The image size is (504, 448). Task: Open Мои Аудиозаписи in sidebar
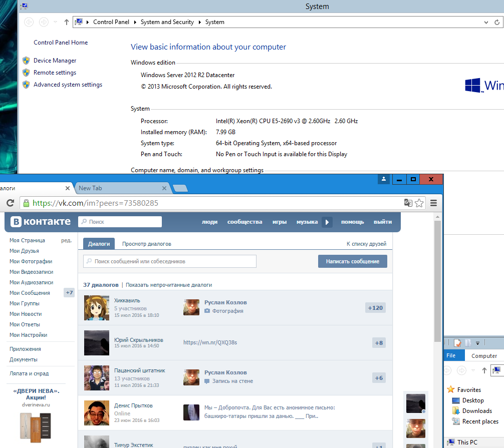(x=32, y=282)
